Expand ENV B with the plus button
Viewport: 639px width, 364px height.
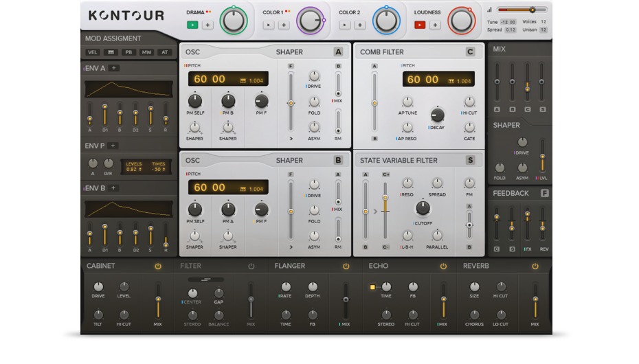113,187
